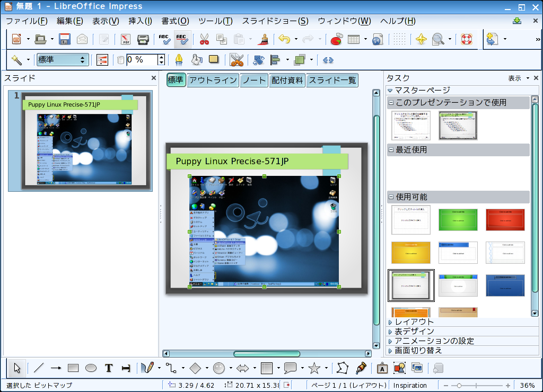Switch to the ノート view tab

click(254, 81)
